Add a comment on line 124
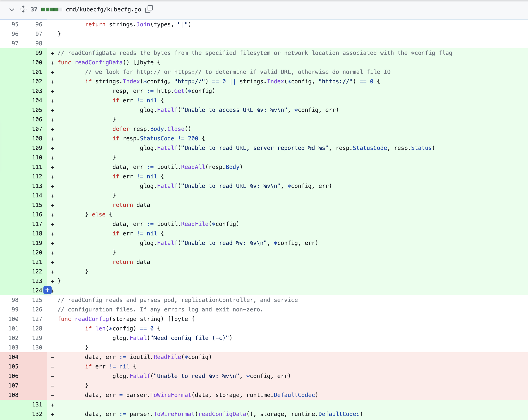 [47, 290]
